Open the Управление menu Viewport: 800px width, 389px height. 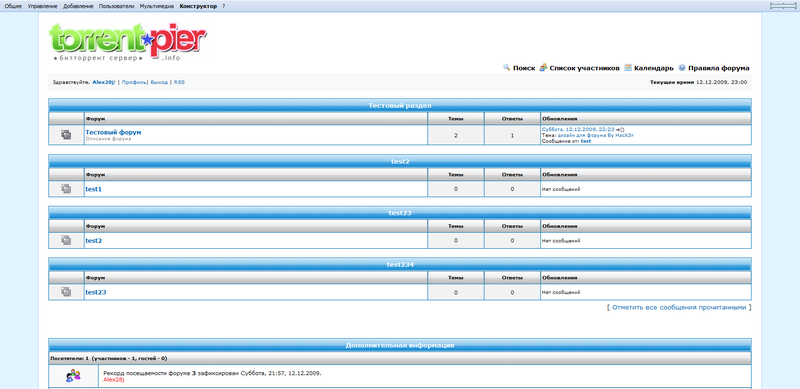click(42, 6)
